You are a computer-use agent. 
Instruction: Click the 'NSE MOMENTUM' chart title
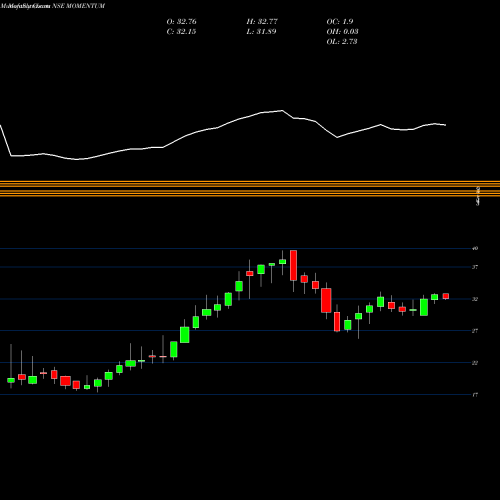tap(79, 6)
